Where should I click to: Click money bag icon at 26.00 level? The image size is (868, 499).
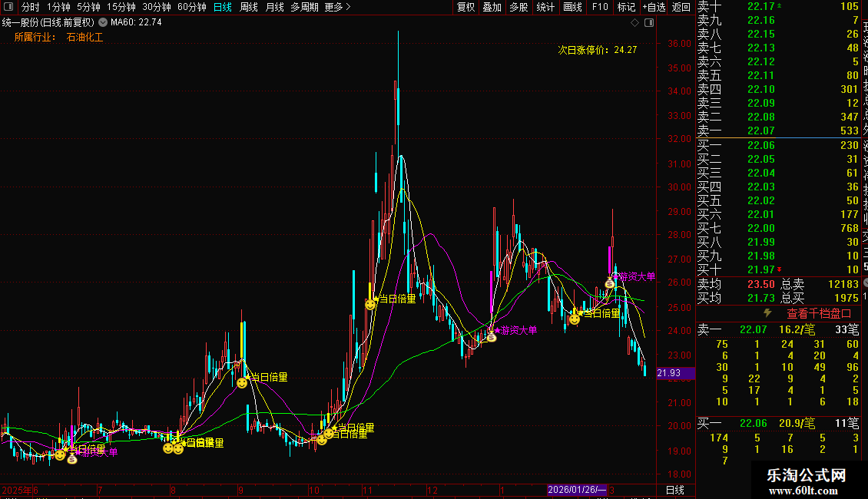610,283
